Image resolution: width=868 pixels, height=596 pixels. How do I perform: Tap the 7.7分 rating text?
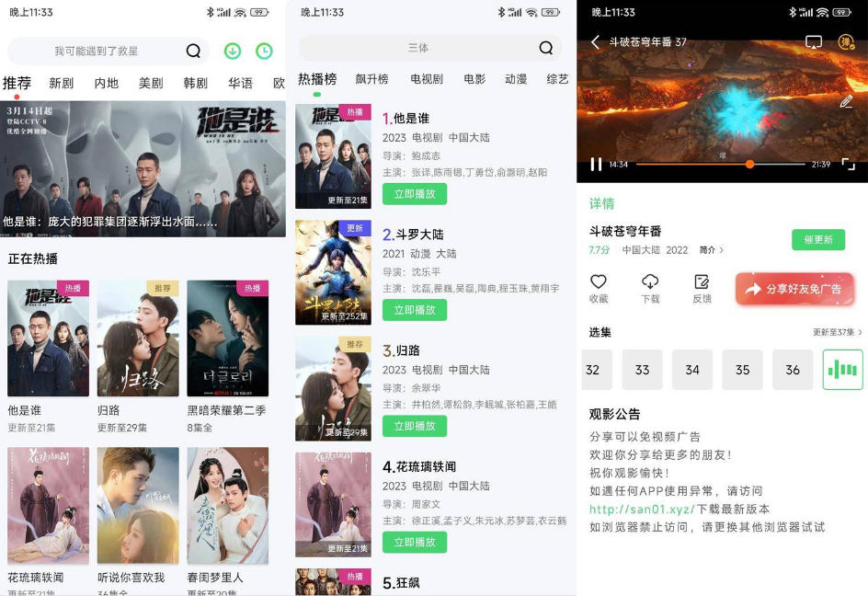pyautogui.click(x=599, y=250)
